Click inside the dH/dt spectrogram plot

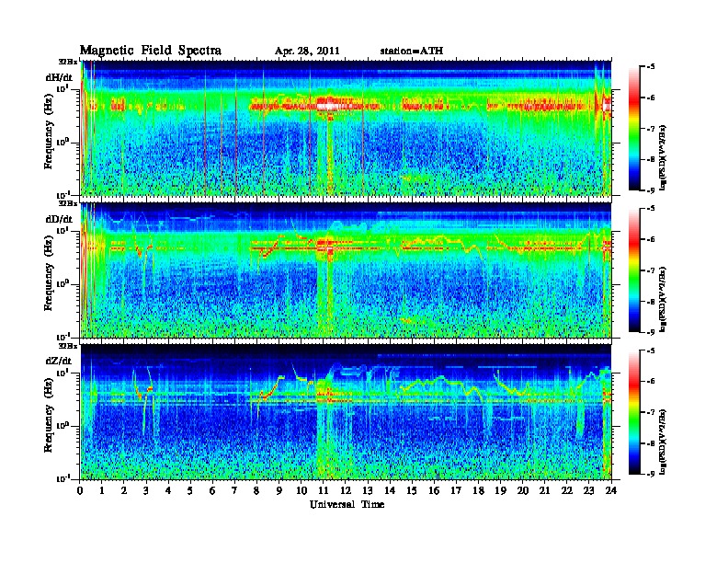346,128
